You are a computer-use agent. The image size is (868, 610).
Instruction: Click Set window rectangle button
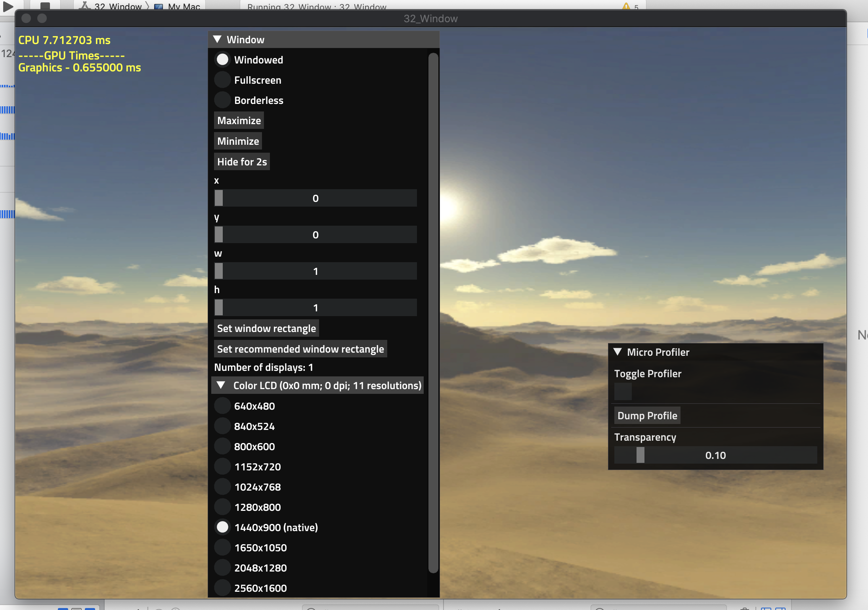(x=266, y=328)
